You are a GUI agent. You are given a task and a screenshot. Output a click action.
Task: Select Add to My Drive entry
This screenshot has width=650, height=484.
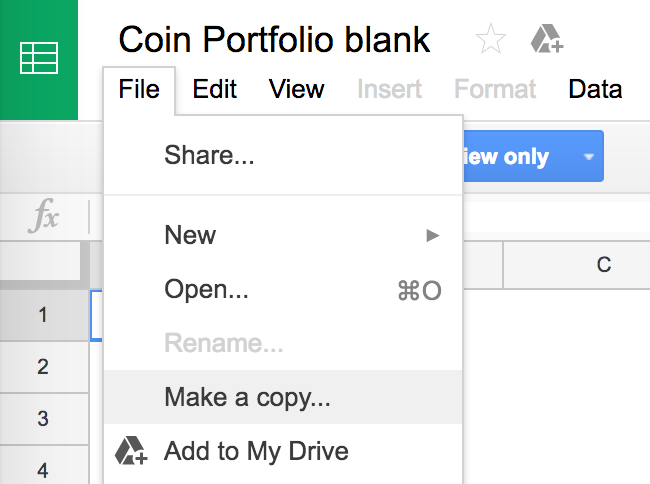pos(283,451)
